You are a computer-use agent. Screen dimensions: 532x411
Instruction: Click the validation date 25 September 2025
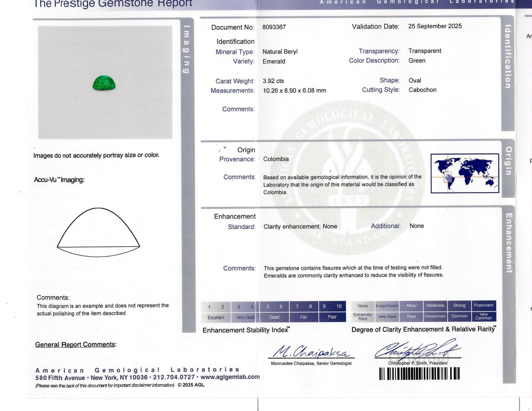click(x=435, y=26)
